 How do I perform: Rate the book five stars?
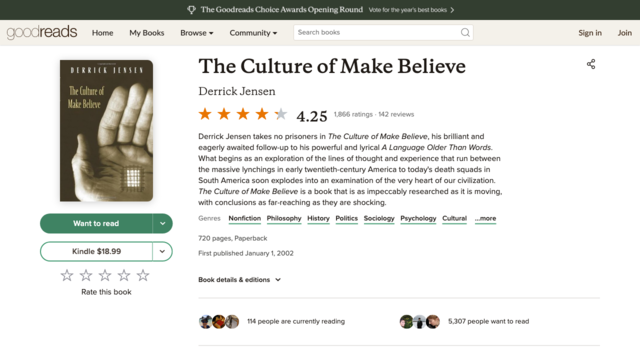(143, 276)
